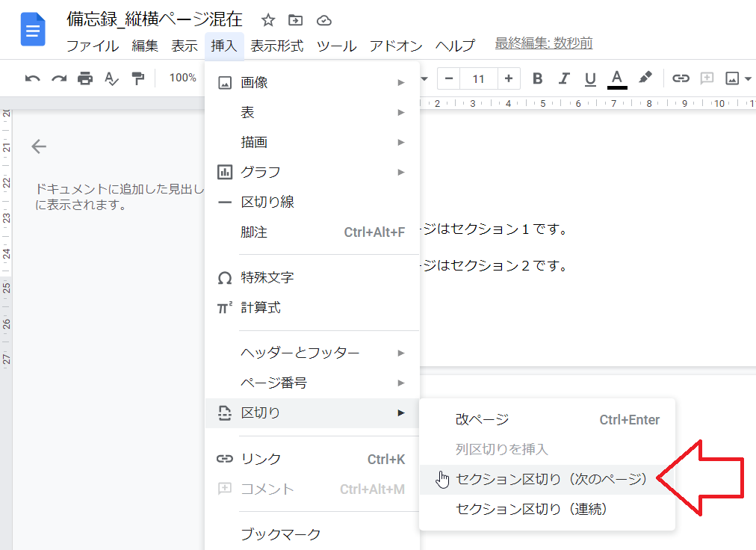Click the document line about セクション 1
The width and height of the screenshot is (756, 550).
click(495, 229)
